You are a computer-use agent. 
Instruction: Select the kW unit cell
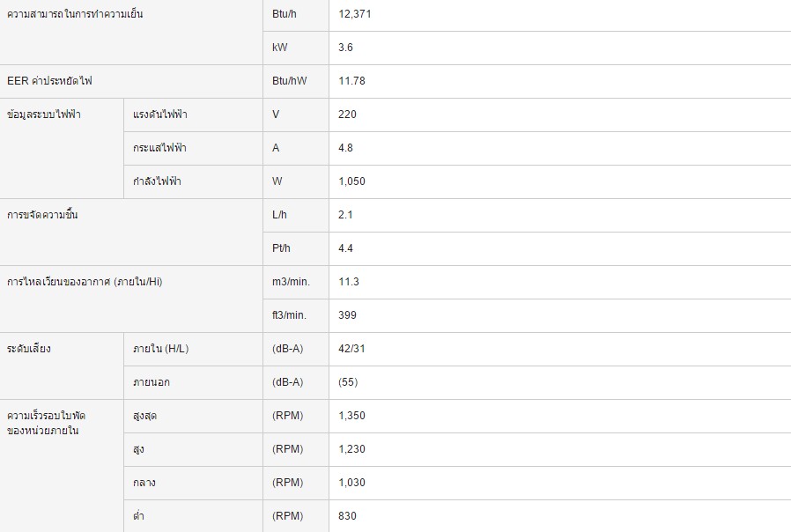coord(296,48)
